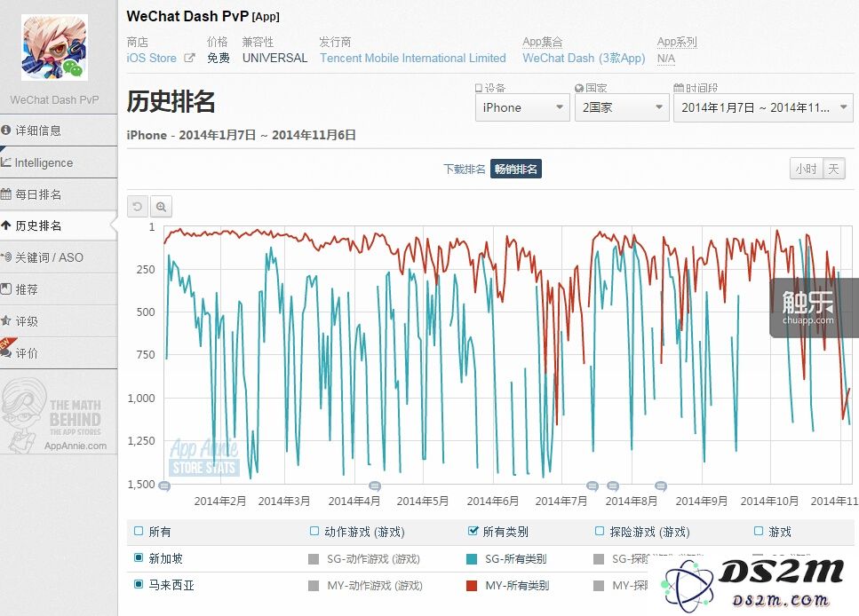859x616 pixels.
Task: Uncheck the 所有类别 checkbox
Action: point(473,531)
